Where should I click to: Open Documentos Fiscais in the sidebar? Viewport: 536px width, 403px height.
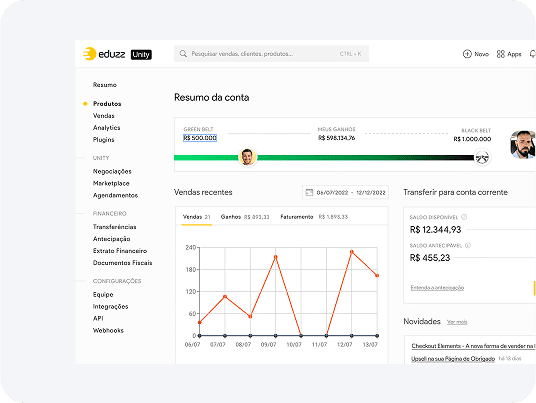122,263
